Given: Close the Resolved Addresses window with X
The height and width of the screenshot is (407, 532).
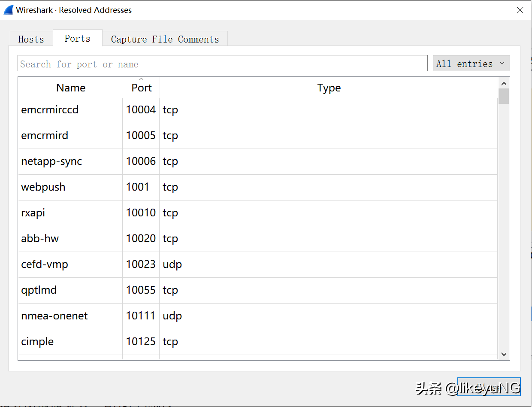Looking at the screenshot, I should [x=520, y=10].
